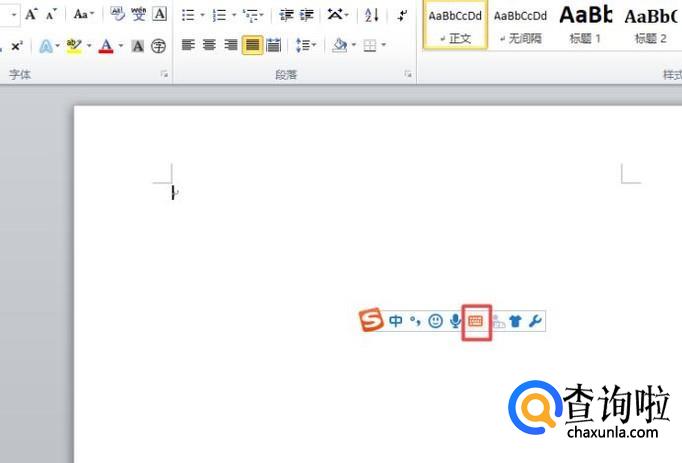This screenshot has height=463, width=682.
Task: Toggle Chinese/English input mode 中
Action: (396, 321)
